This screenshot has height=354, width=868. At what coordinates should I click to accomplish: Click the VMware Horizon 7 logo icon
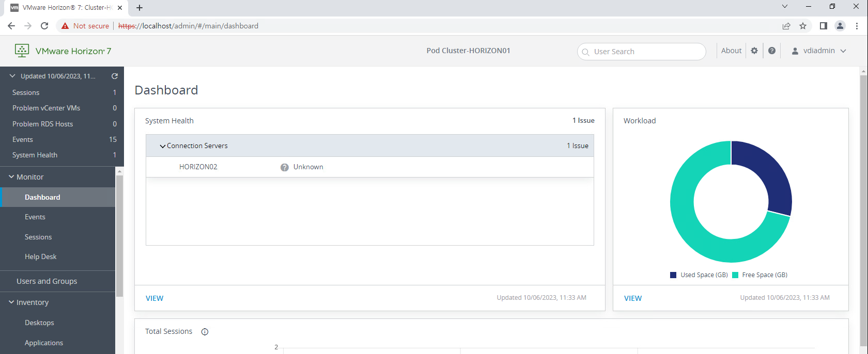22,51
